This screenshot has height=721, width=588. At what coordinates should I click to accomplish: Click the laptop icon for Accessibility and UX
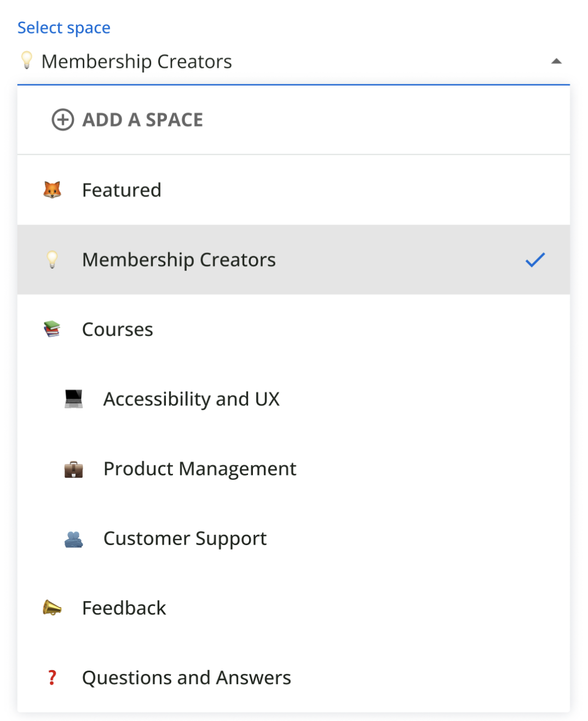coord(73,399)
